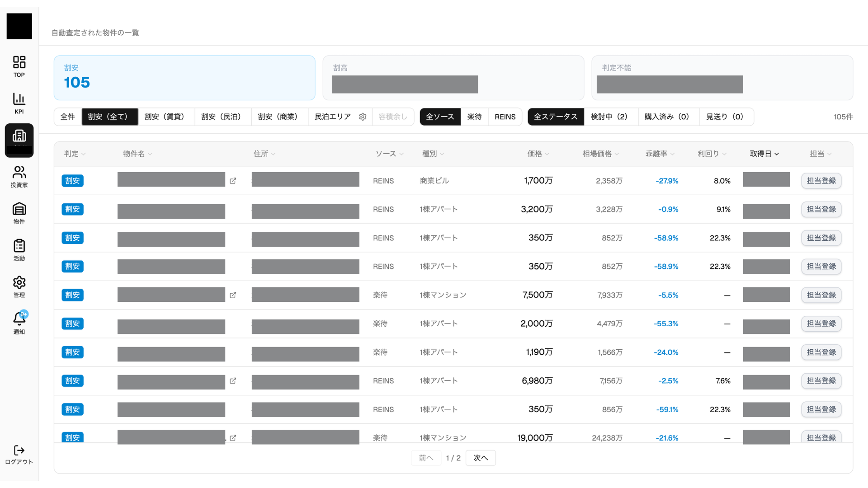The image size is (868, 488).
Task: Click the 前へ previous page button
Action: click(x=426, y=458)
